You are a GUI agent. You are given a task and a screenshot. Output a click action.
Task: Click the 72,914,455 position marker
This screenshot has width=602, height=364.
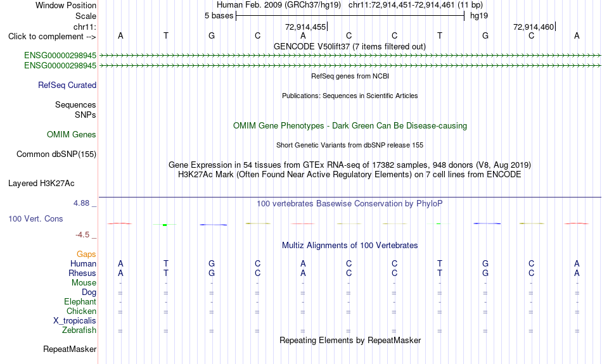pyautogui.click(x=306, y=27)
